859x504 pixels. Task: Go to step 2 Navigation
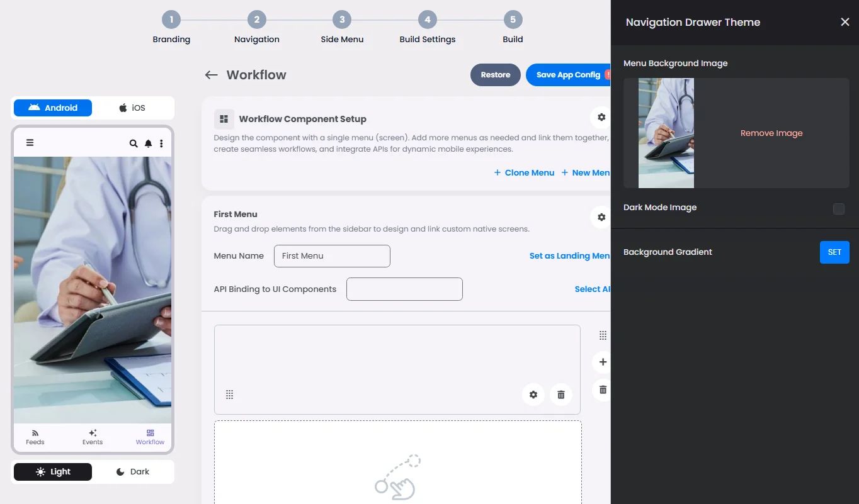tap(257, 28)
